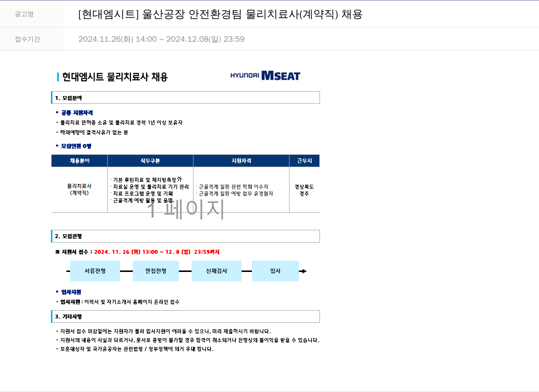Click the "직무구분" table column header
Viewport: 539px width, 392px height.
click(150, 161)
